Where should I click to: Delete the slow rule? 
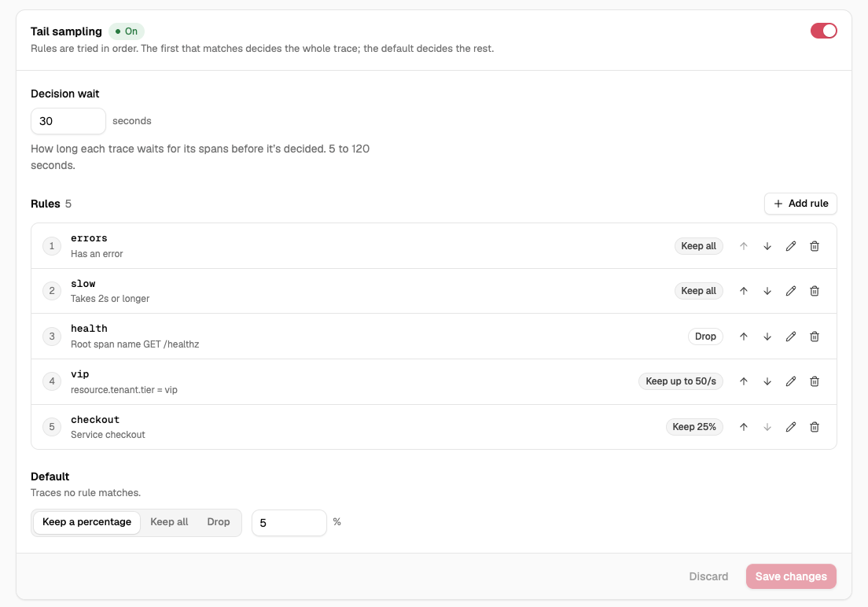pos(815,291)
